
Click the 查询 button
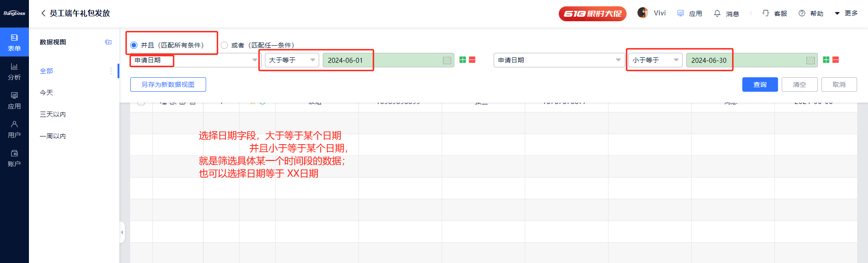[x=759, y=85]
